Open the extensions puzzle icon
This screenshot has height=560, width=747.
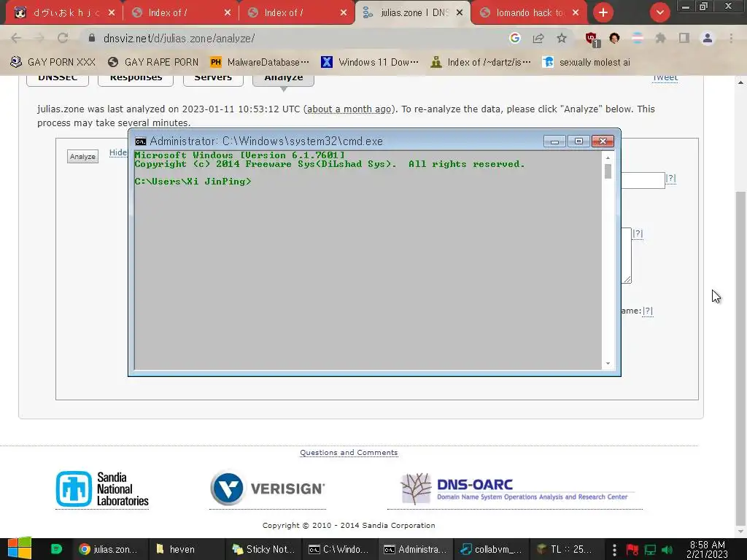tap(660, 38)
